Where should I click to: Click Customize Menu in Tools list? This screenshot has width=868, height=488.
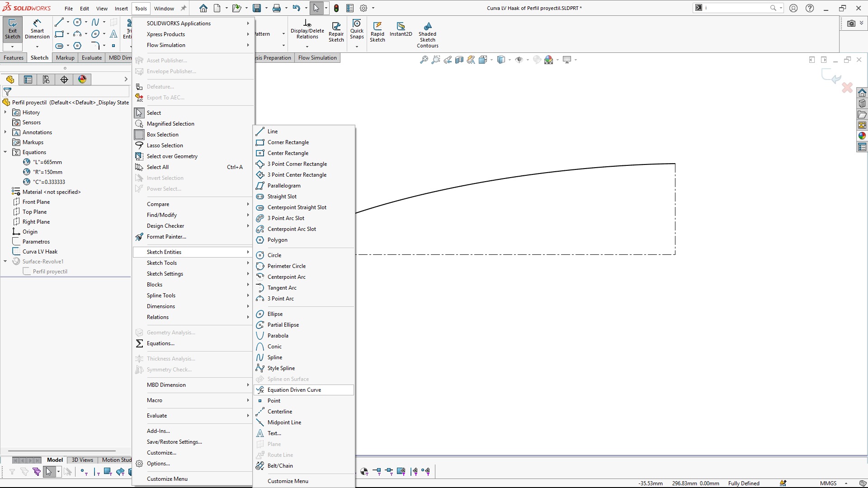coord(167,479)
